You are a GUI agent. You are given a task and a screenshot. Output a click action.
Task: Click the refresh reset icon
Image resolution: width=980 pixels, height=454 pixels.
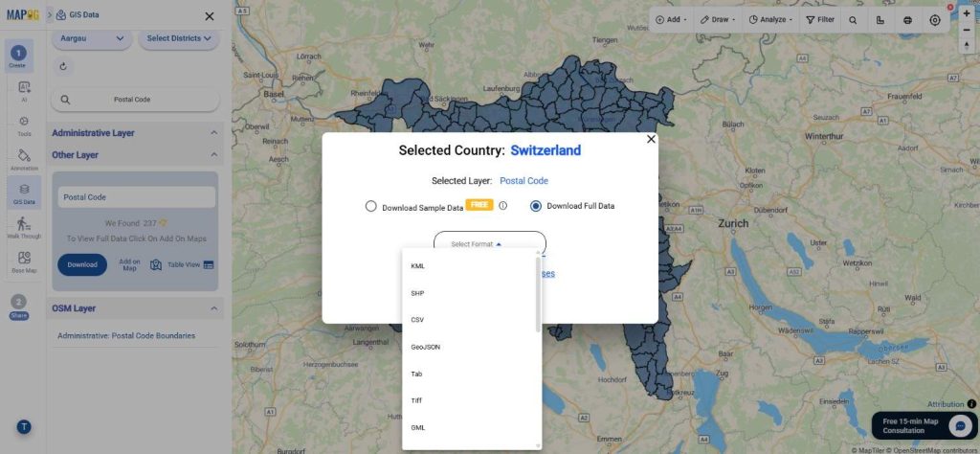point(62,66)
